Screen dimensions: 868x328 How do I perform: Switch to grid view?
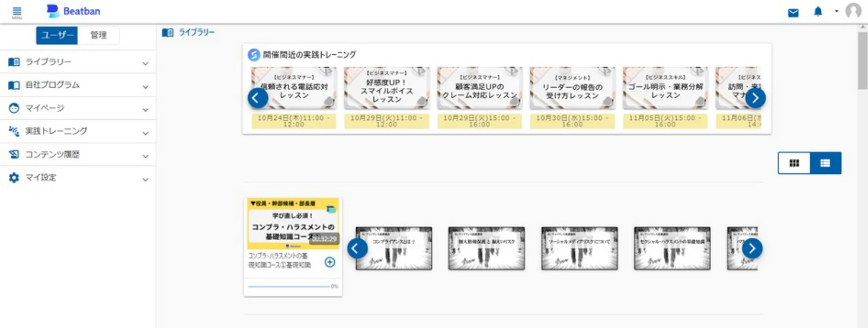tap(794, 163)
